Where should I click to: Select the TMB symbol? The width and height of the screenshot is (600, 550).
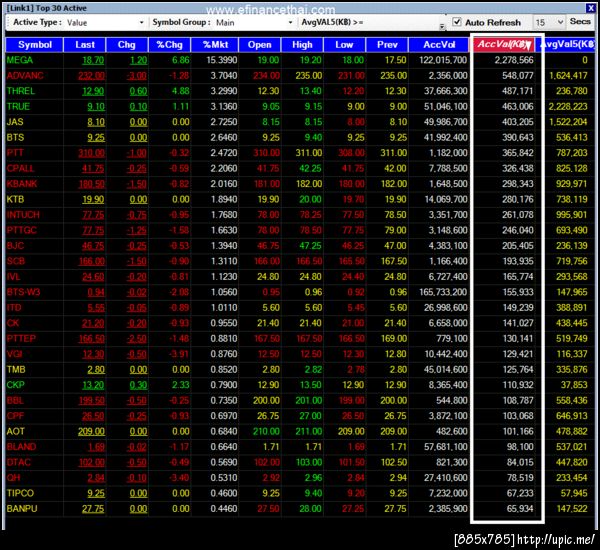pyautogui.click(x=16, y=369)
